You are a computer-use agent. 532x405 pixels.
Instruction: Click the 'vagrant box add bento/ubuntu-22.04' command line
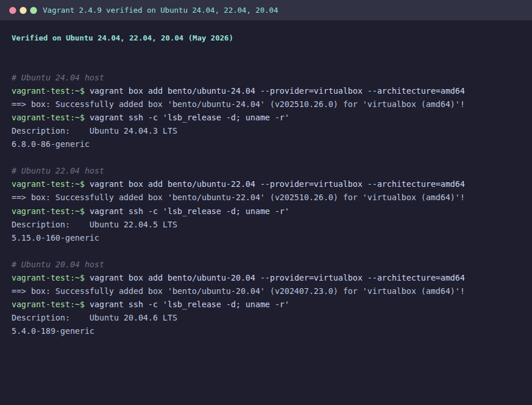(x=238, y=185)
